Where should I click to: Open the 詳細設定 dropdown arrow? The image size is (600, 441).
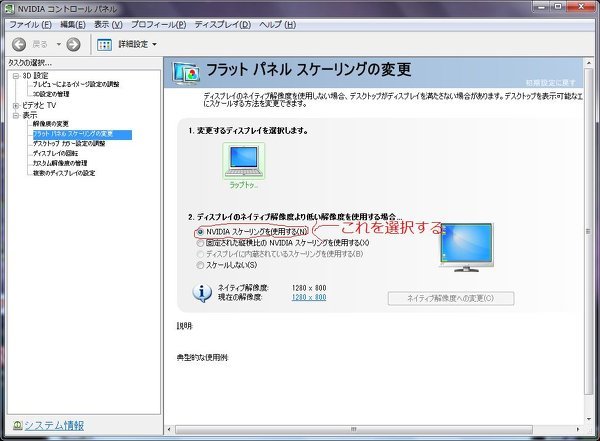tap(154, 45)
